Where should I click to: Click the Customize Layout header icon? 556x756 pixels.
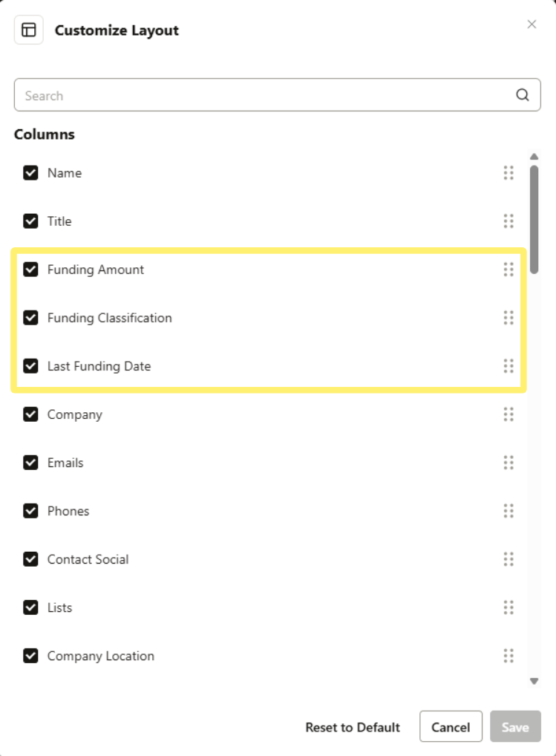[29, 30]
